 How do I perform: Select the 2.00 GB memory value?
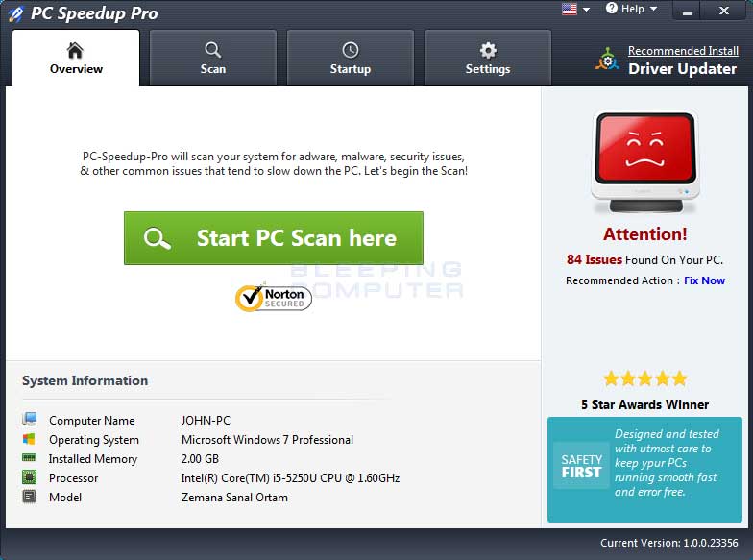tap(200, 459)
